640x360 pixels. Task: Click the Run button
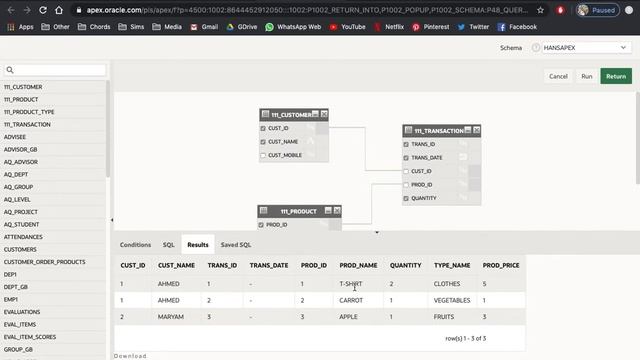pos(587,76)
